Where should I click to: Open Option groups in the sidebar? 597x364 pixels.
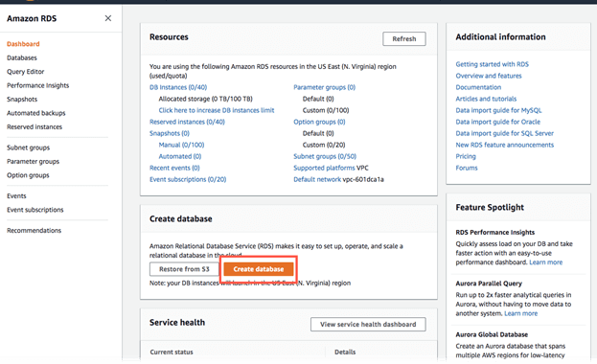(x=28, y=175)
